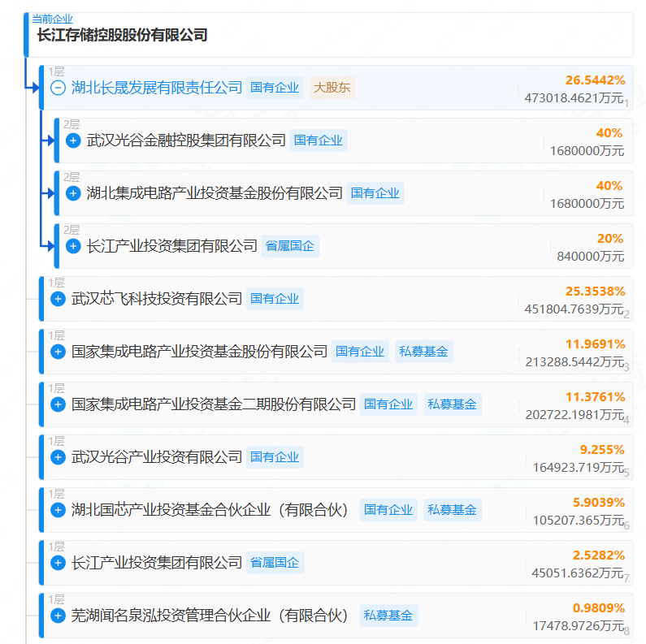
Task: Click 私募基金 tag beside 国家集成电路二期
Action: [x=453, y=404]
